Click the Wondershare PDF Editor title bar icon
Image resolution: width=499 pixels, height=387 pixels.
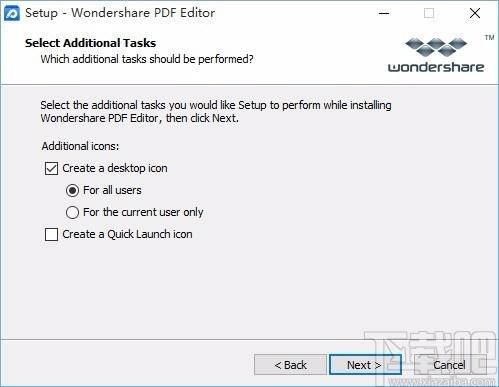coord(12,13)
